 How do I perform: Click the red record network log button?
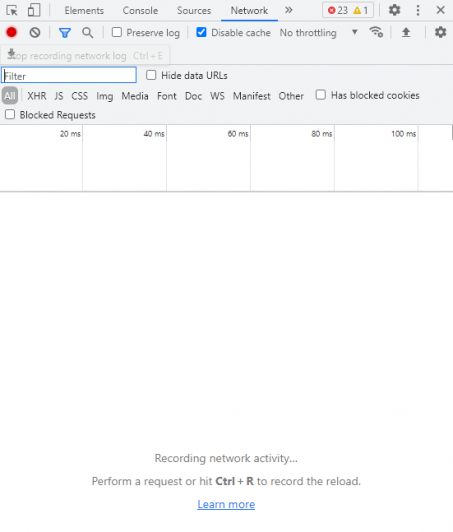coord(12,32)
